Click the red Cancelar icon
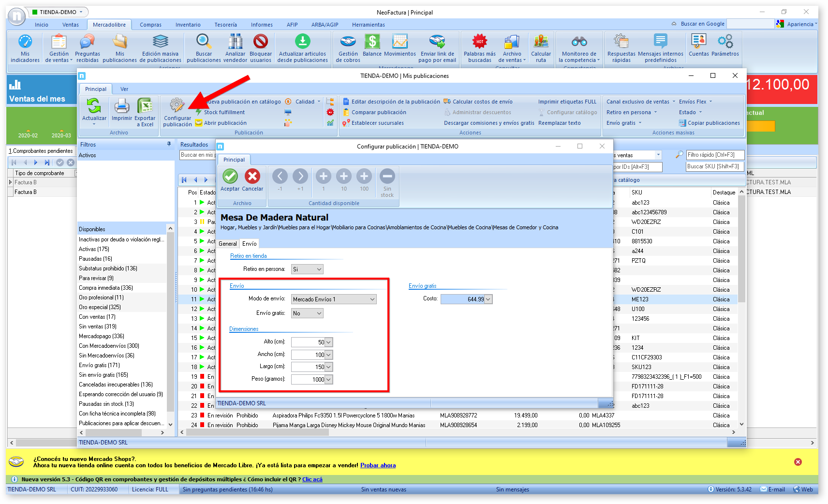This screenshot has height=504, width=828. click(x=252, y=177)
